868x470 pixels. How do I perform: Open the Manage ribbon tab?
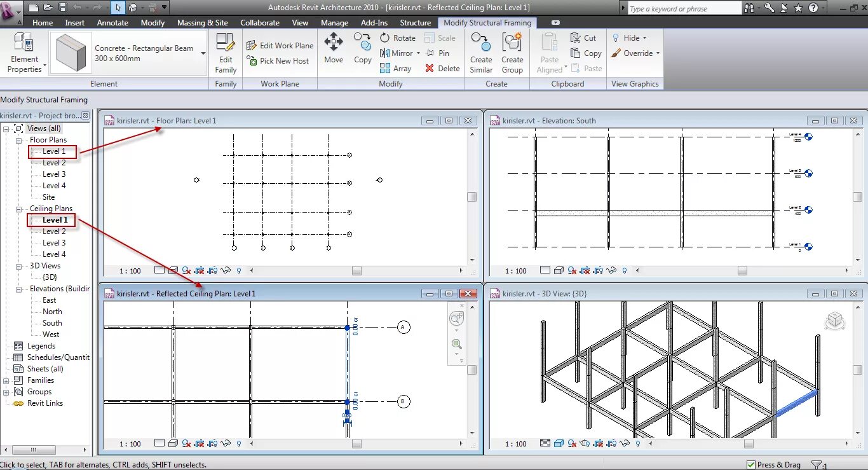(x=335, y=23)
